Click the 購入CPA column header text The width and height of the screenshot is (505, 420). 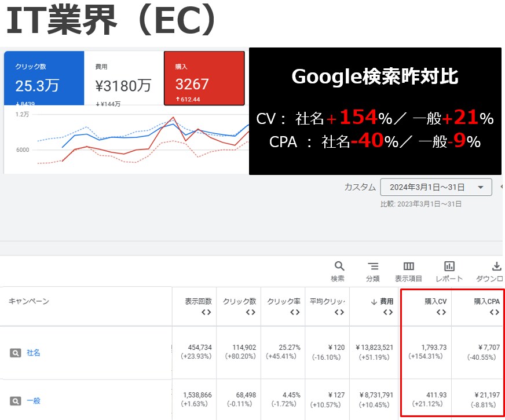(x=486, y=301)
